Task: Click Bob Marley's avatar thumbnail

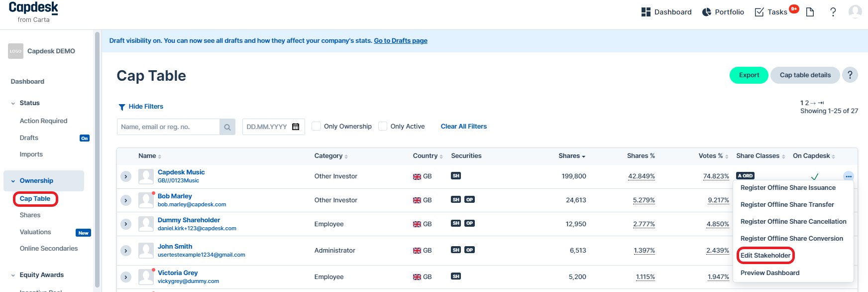Action: [146, 200]
